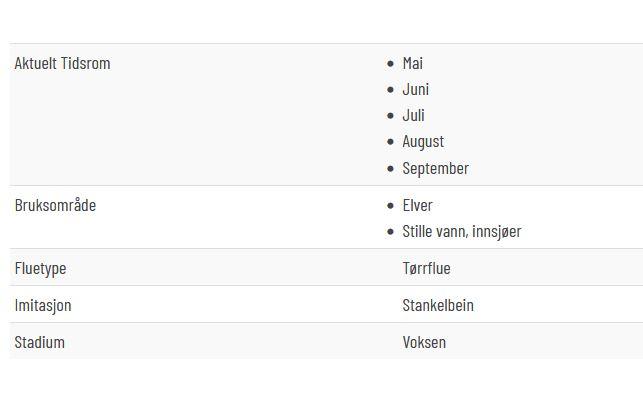Click the bullet before September

click(390, 169)
